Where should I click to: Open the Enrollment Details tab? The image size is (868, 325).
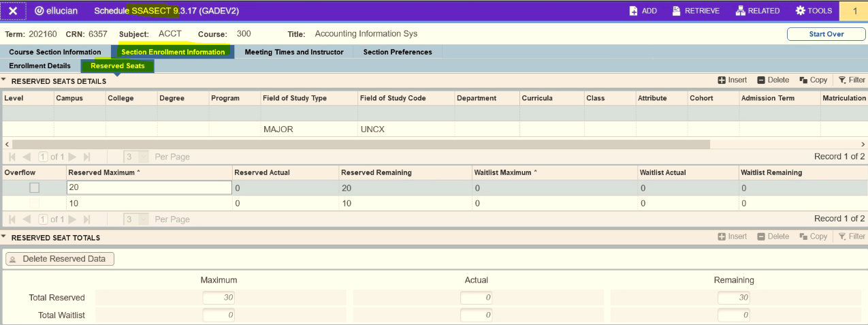[39, 66]
